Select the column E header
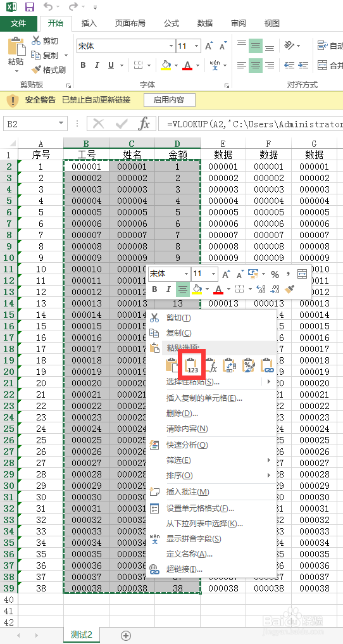 click(x=223, y=143)
